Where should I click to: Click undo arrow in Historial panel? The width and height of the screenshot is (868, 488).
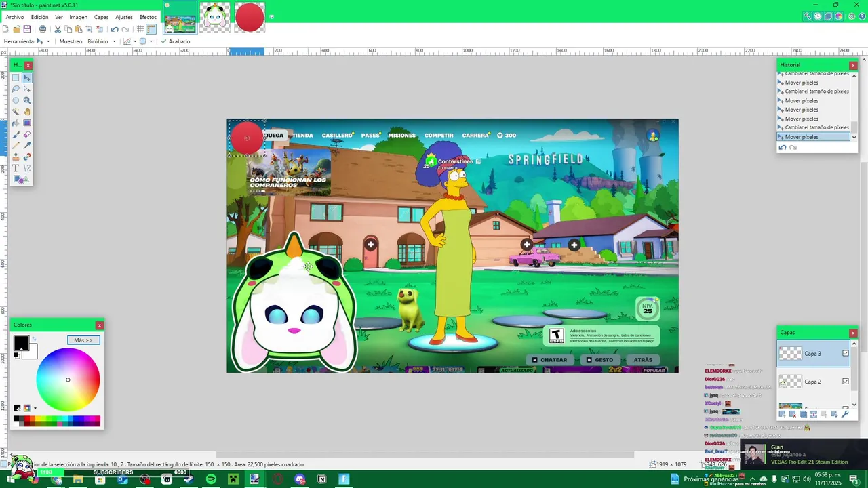click(782, 148)
